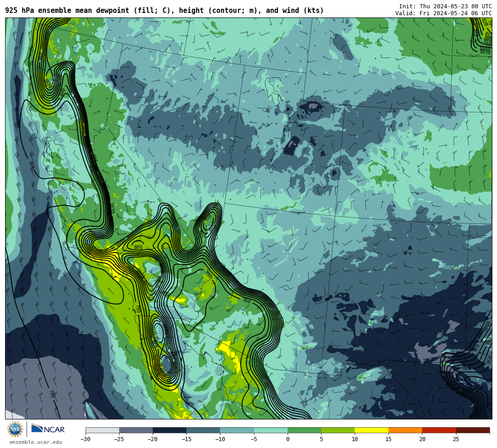Click the -20 to -15 dark navy colorbar segment
This screenshot has height=448, width=497.
click(169, 430)
